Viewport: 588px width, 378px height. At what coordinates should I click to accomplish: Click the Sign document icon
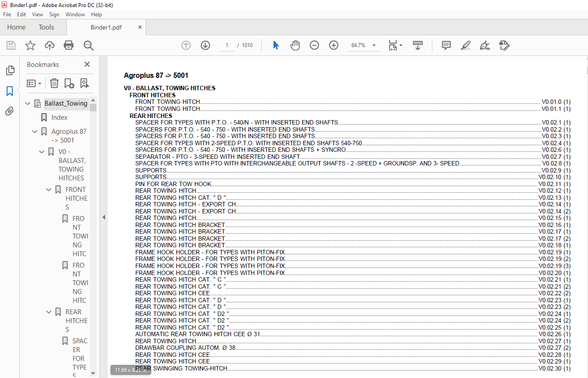point(485,45)
